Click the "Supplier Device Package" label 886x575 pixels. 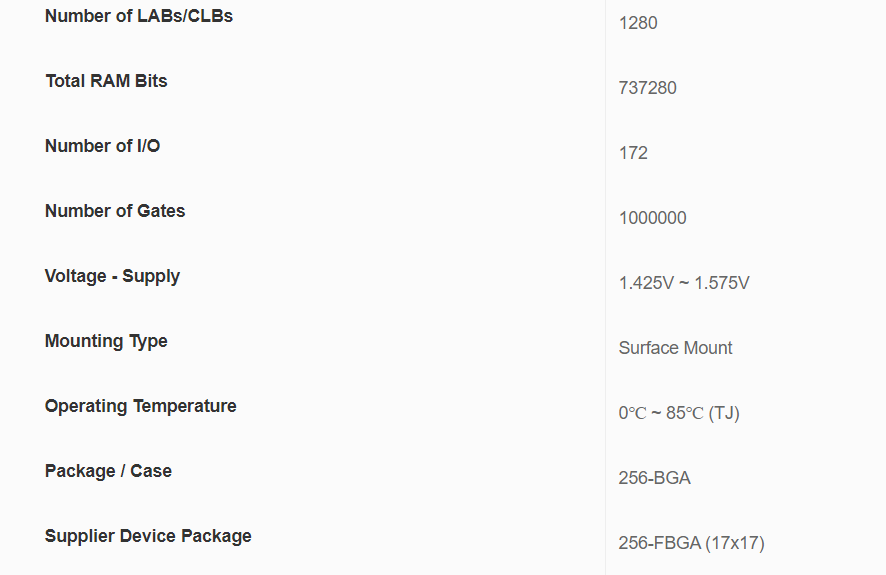[148, 536]
